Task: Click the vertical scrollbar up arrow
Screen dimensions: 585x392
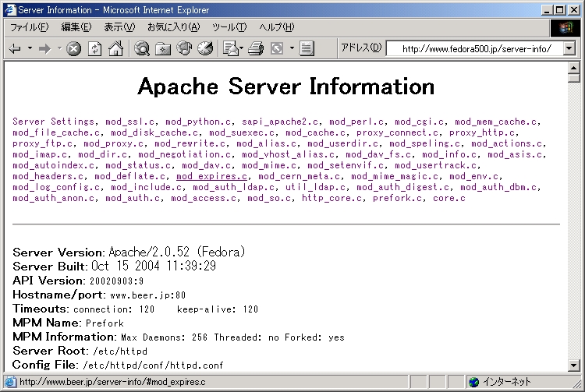Action: (x=573, y=68)
